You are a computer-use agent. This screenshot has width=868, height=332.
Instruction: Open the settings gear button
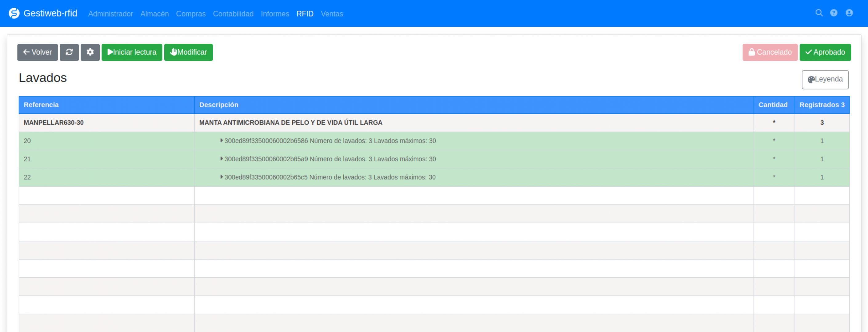(90, 52)
